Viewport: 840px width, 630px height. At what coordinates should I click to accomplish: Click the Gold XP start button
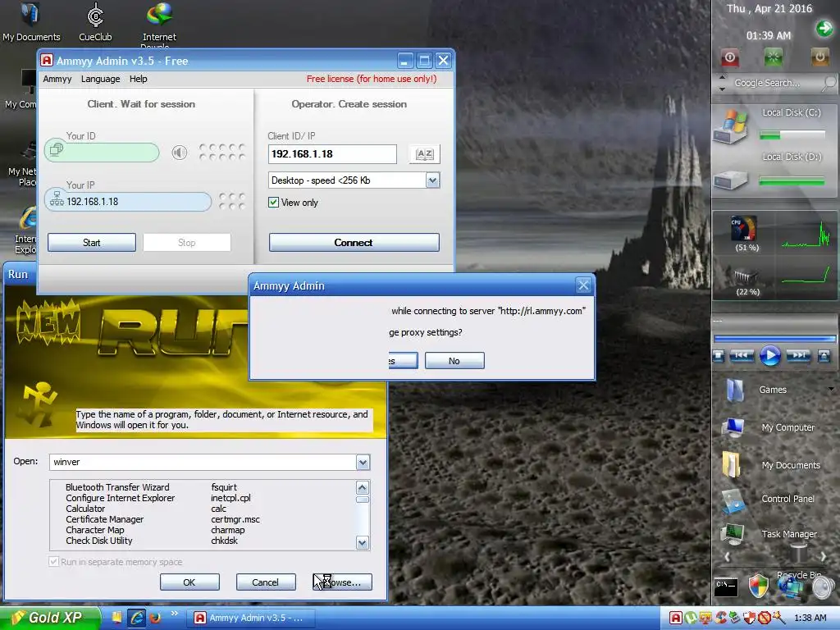pyautogui.click(x=50, y=618)
